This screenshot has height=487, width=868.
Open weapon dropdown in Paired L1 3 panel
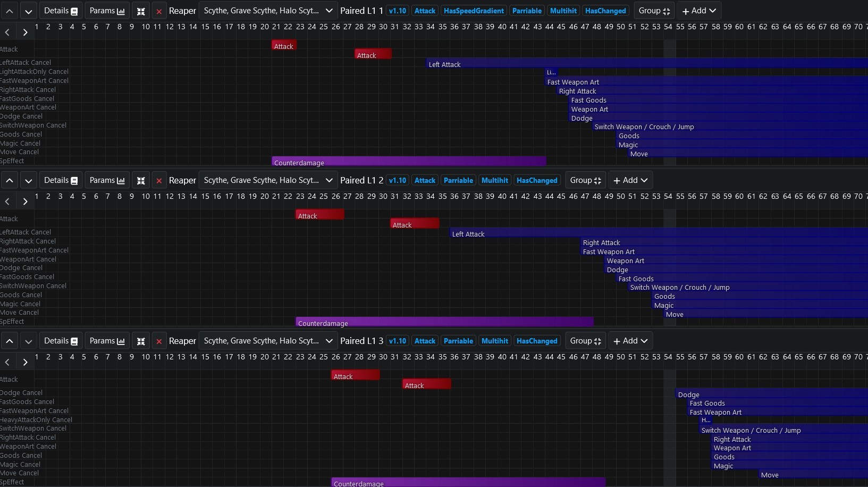pyautogui.click(x=268, y=341)
